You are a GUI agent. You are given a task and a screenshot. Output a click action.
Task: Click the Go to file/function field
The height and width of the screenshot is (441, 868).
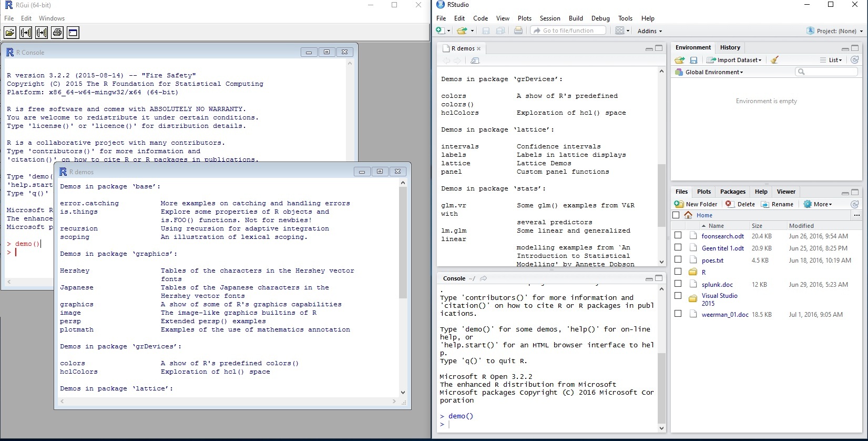click(x=568, y=31)
